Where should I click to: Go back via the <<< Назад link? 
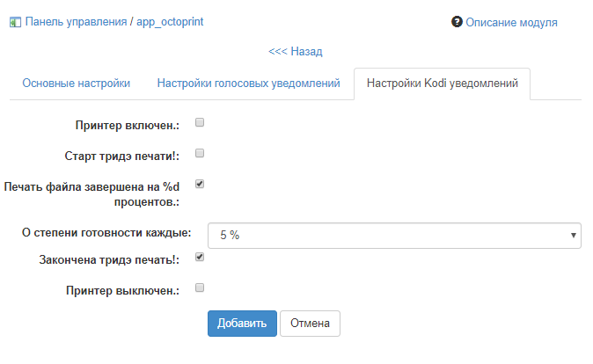click(x=295, y=52)
